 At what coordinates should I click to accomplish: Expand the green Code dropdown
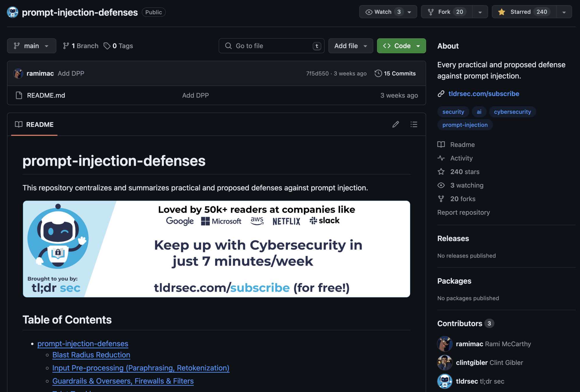pos(401,46)
